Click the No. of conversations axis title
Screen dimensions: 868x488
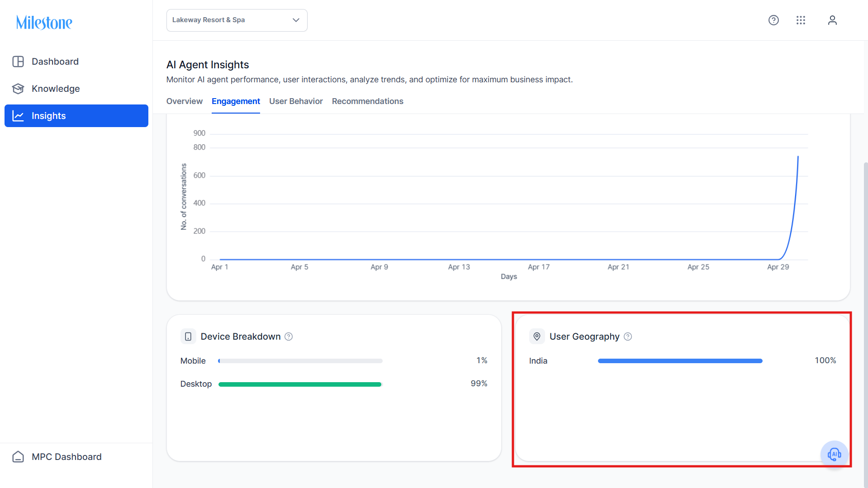click(184, 197)
